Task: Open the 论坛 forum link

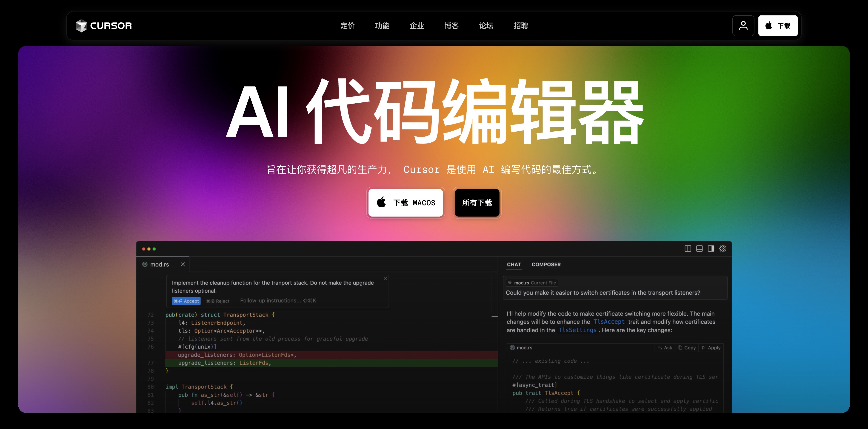Action: point(486,25)
